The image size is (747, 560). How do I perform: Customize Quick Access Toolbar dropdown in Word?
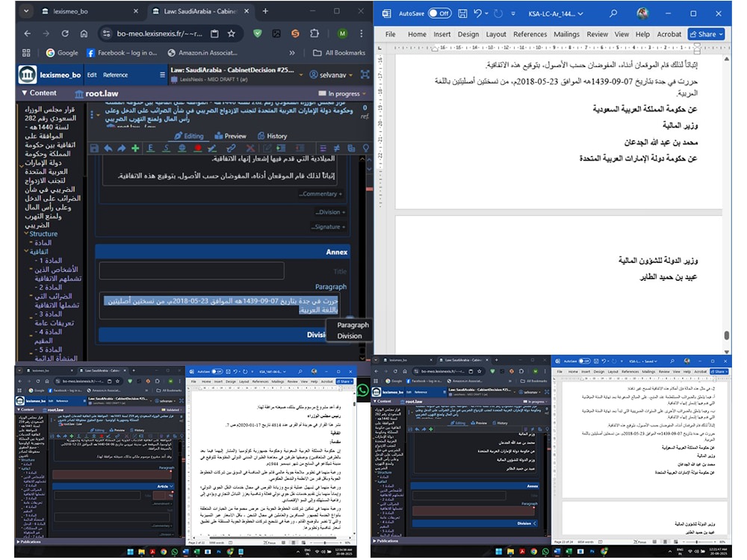pyautogui.click(x=513, y=13)
